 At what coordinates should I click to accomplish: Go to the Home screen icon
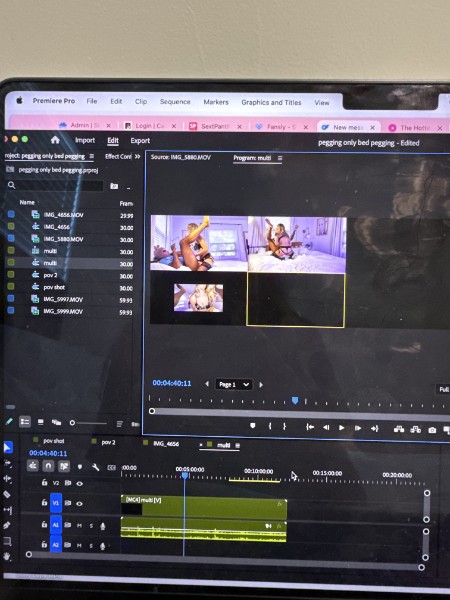click(x=55, y=140)
